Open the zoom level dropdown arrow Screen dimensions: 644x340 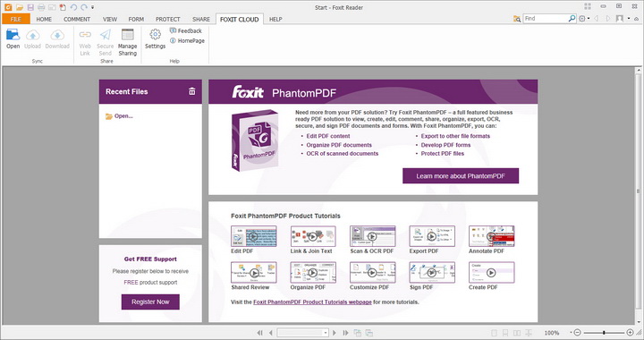pos(571,333)
